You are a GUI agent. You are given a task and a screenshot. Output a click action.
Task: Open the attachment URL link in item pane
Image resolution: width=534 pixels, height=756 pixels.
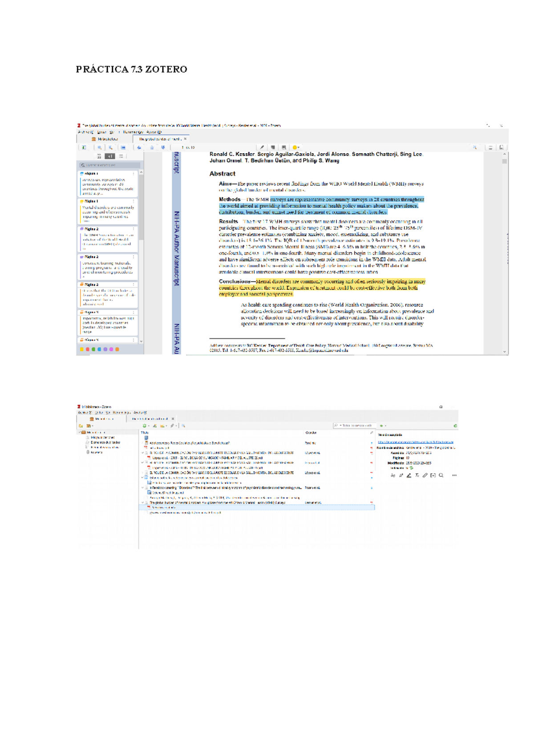416,442
